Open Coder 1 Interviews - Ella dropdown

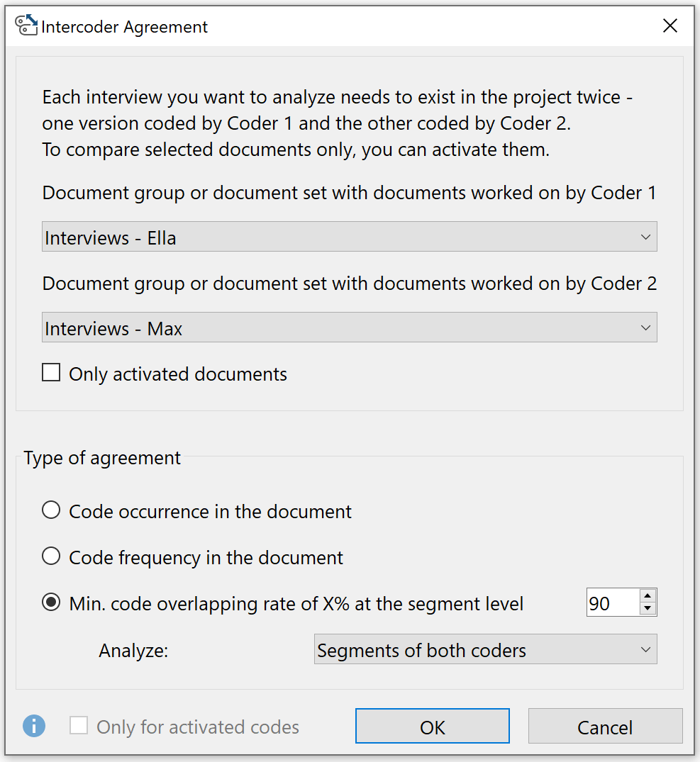click(349, 237)
